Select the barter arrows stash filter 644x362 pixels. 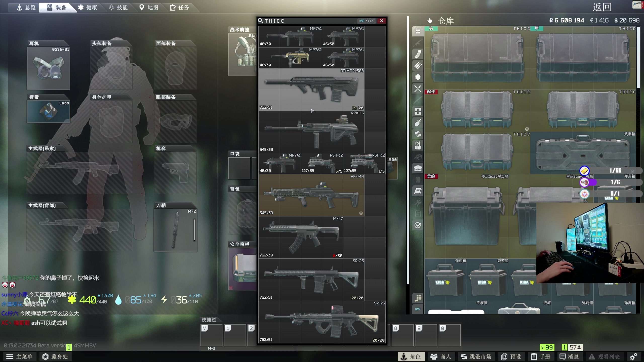tap(418, 134)
